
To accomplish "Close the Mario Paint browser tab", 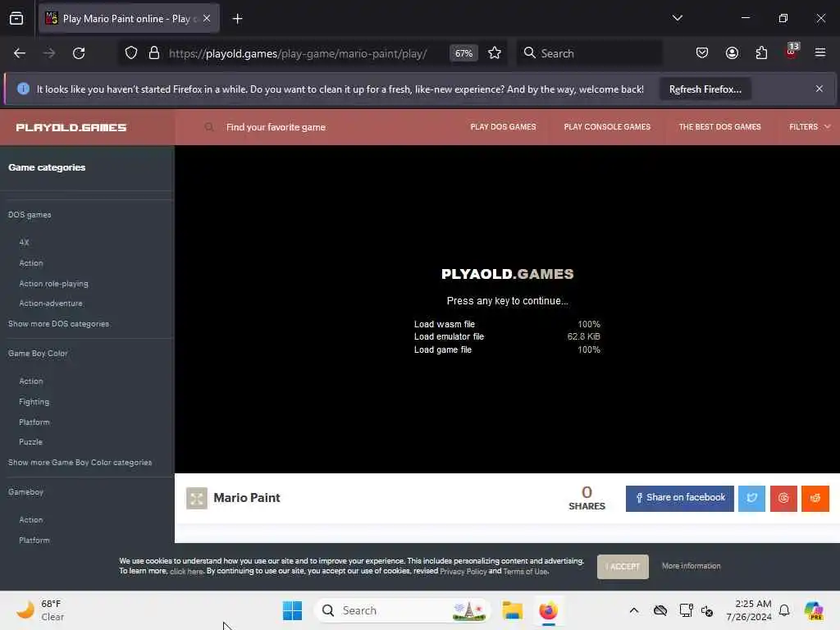I will [x=207, y=19].
